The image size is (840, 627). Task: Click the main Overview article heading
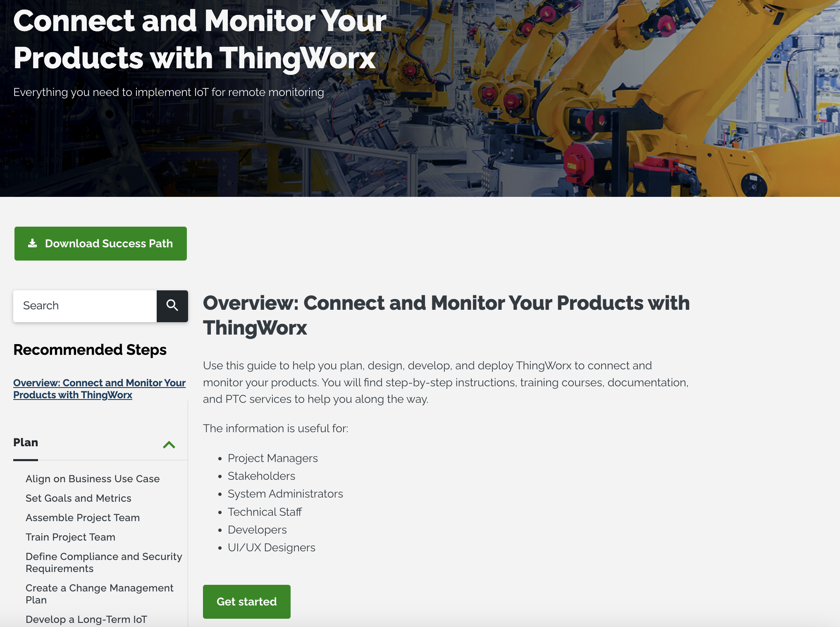(x=446, y=315)
